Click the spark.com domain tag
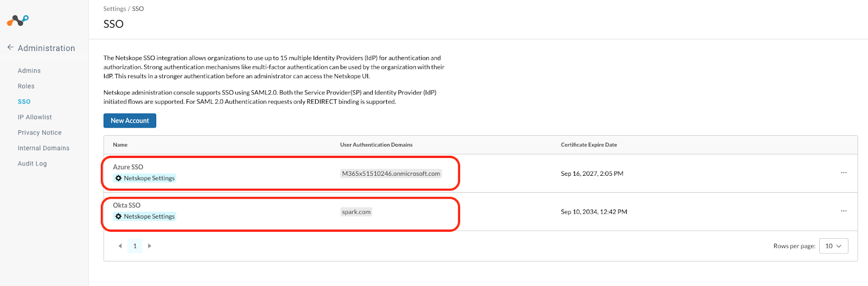Image resolution: width=868 pixels, height=286 pixels. tap(356, 212)
